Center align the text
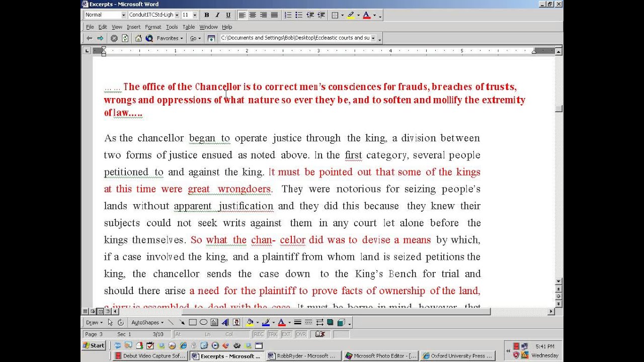This screenshot has width=644, height=362. 253,15
